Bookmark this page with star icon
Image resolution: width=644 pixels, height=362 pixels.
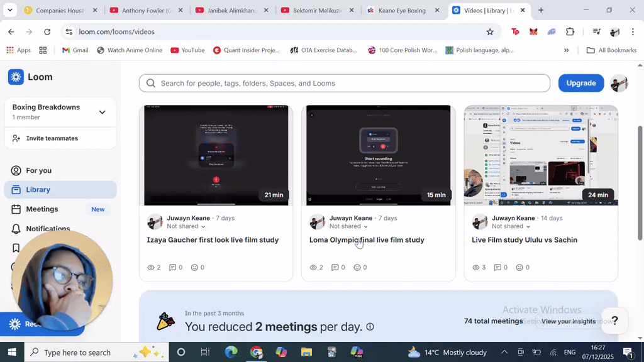click(x=489, y=31)
